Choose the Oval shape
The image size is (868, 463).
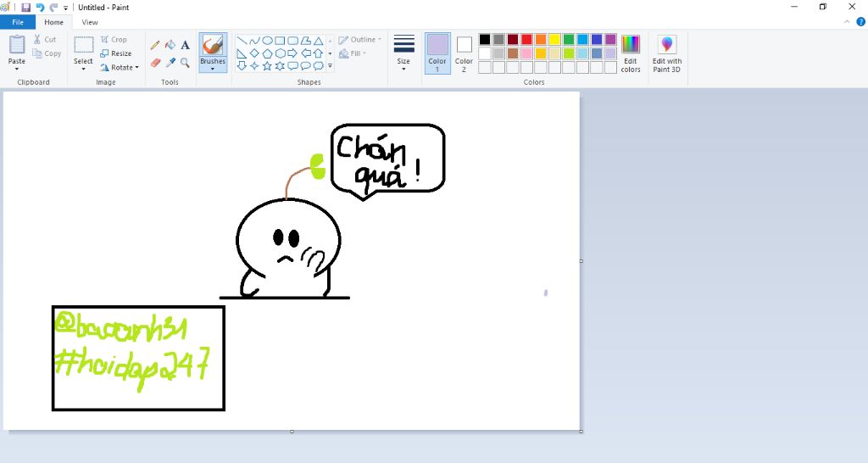point(267,41)
